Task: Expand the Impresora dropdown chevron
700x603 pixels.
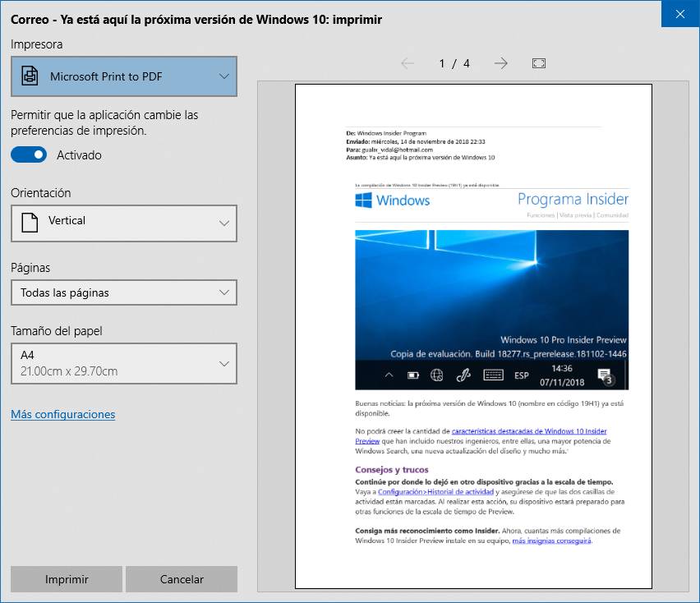Action: [224, 76]
